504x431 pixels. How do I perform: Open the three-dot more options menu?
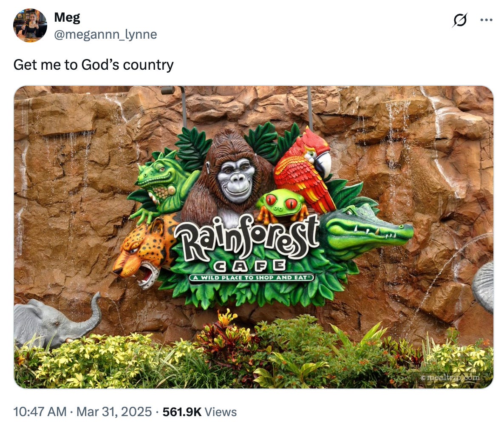click(x=486, y=20)
